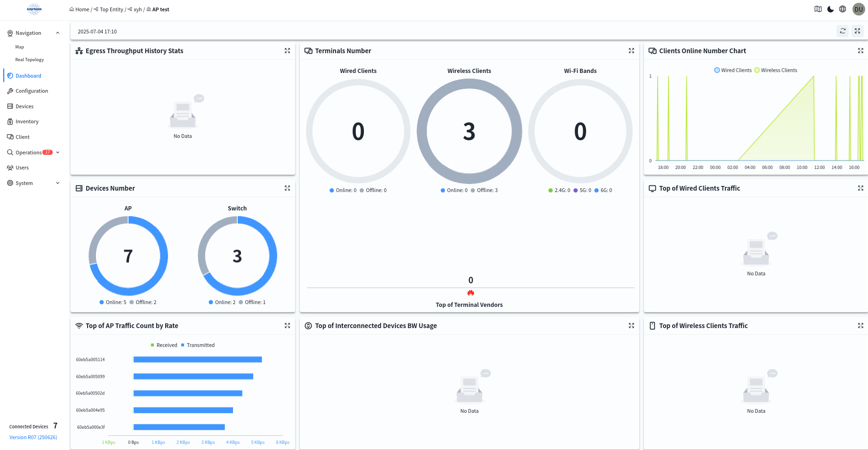Toggle Wired Clients series in chart legend
Screen dimensions: 868x450
point(733,70)
